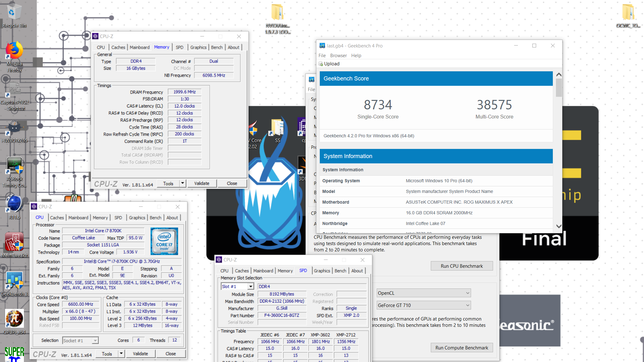Image resolution: width=644 pixels, height=362 pixels.
Task: Click Tools button in CPU-Z processor window
Action: pyautogui.click(x=107, y=354)
